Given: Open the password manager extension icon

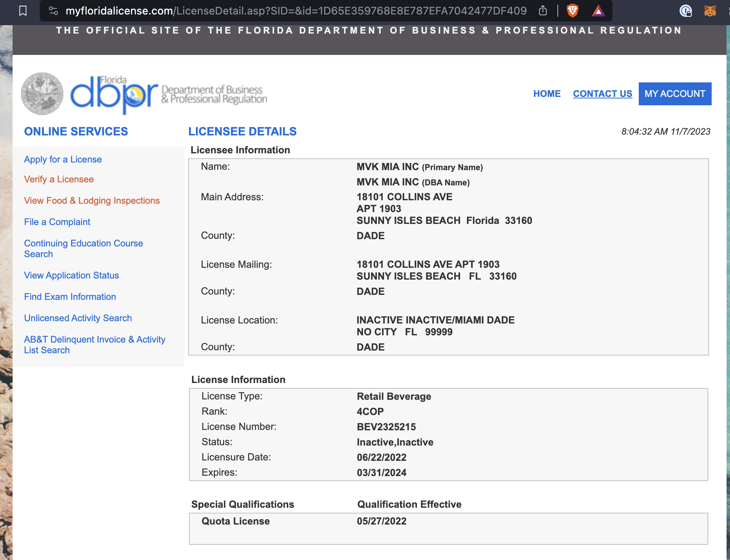Looking at the screenshot, I should pos(686,11).
